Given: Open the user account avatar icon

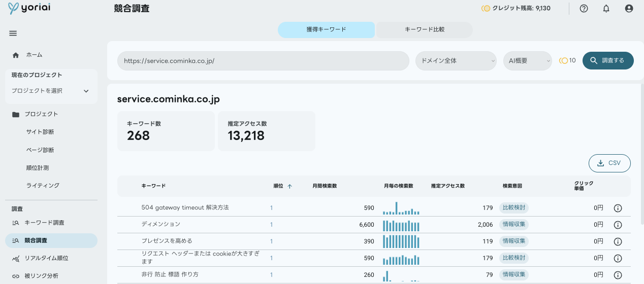Looking at the screenshot, I should [629, 9].
